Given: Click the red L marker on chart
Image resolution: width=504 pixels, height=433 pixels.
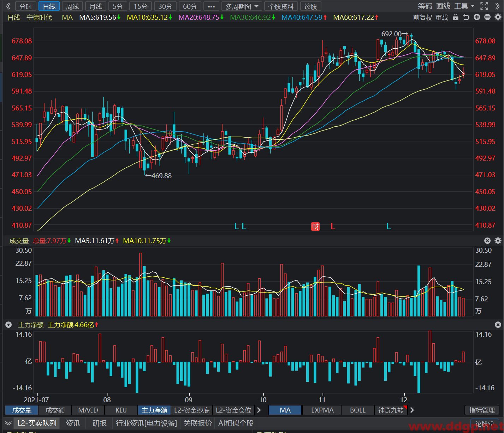Looking at the screenshot, I should (333, 226).
